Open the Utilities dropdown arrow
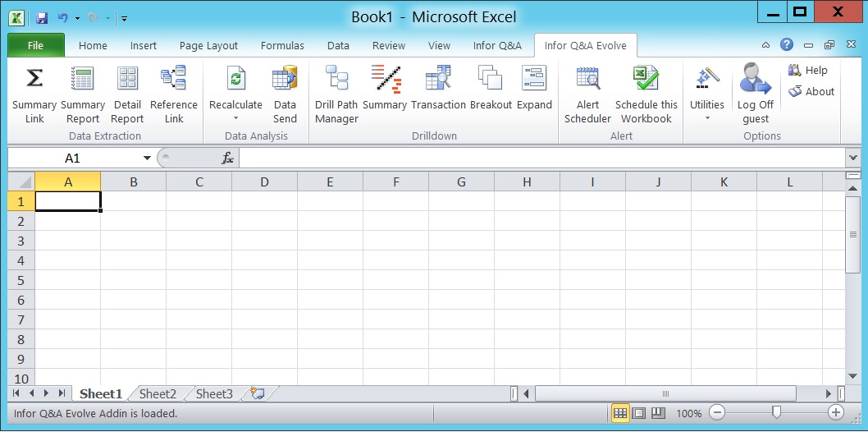 click(707, 118)
